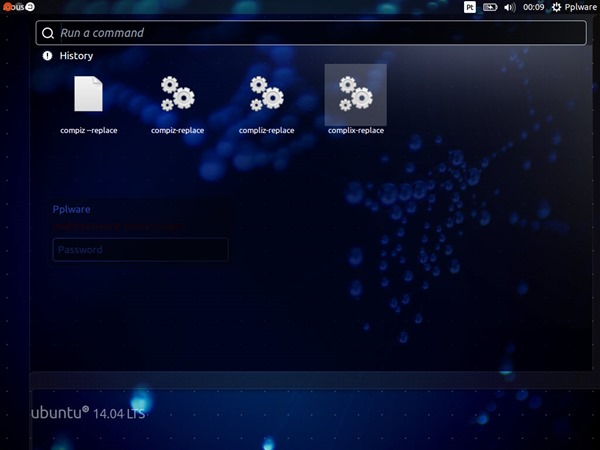Launch the compliz-replace history item
The width and height of the screenshot is (600, 450).
click(x=267, y=94)
